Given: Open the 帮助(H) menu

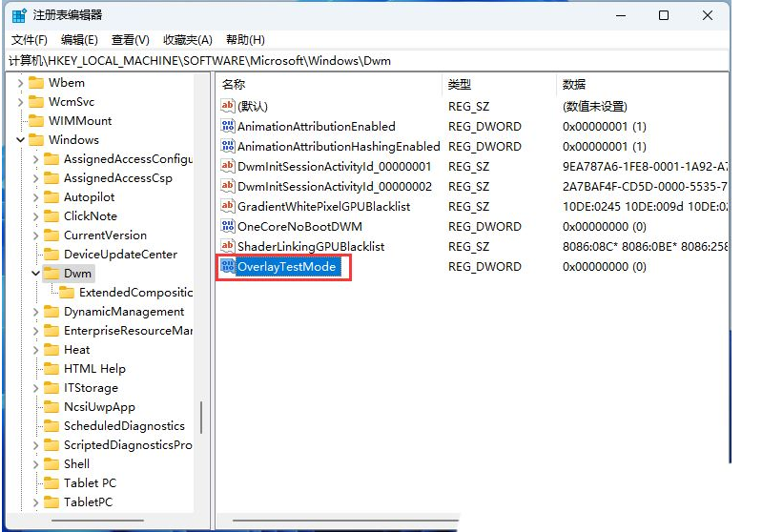Looking at the screenshot, I should tap(245, 40).
